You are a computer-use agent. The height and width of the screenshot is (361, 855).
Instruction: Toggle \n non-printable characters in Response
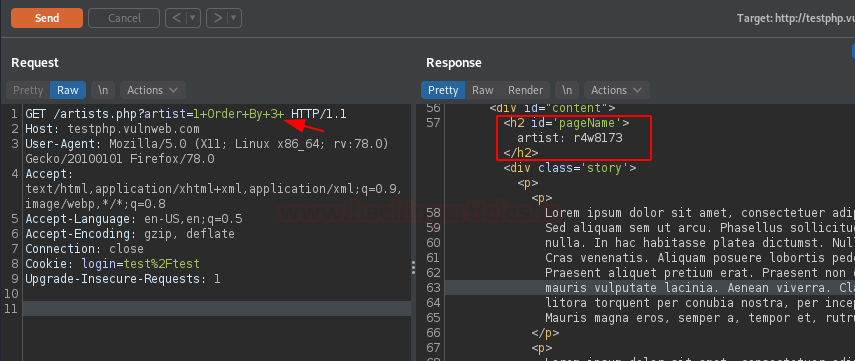tap(567, 90)
